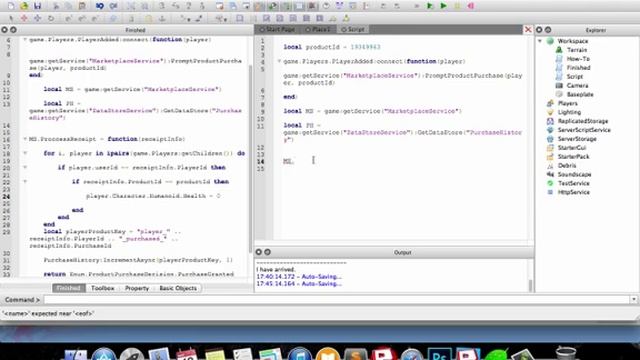Choose the Select arrow tool
Screen dimensions: 640x360
(11, 18)
